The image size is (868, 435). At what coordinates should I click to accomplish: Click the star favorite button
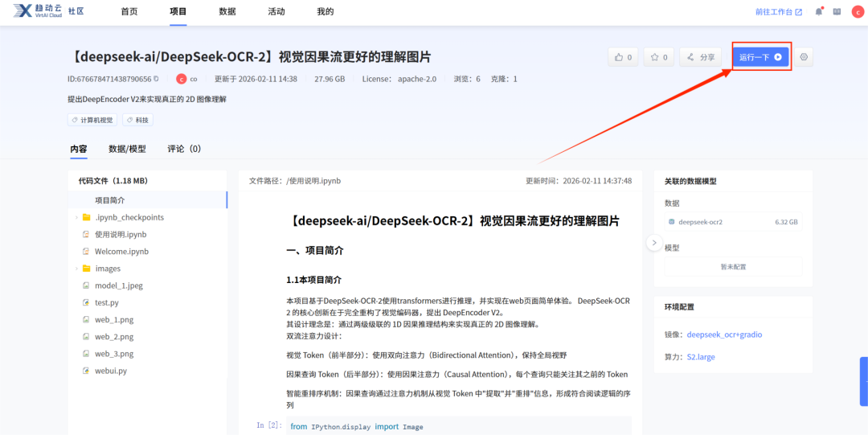658,57
